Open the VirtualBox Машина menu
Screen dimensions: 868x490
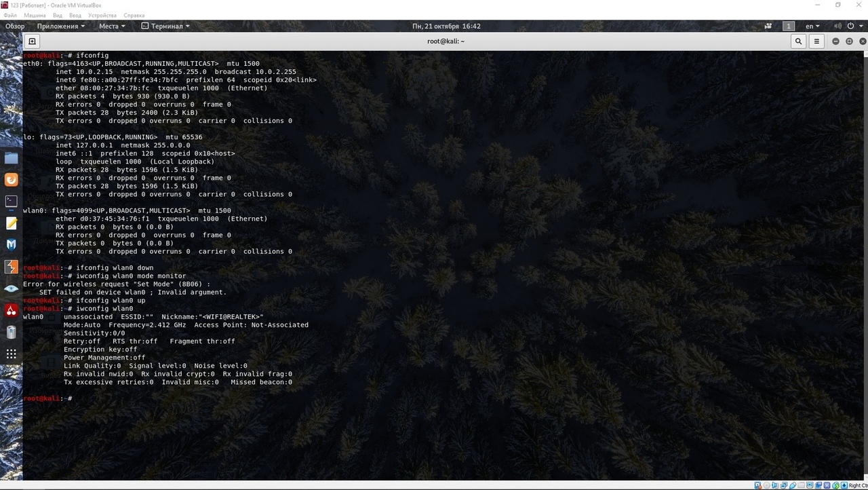[x=35, y=15]
